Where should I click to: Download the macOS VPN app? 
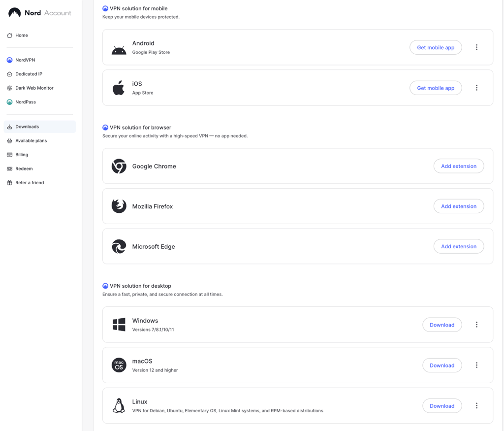(x=442, y=365)
